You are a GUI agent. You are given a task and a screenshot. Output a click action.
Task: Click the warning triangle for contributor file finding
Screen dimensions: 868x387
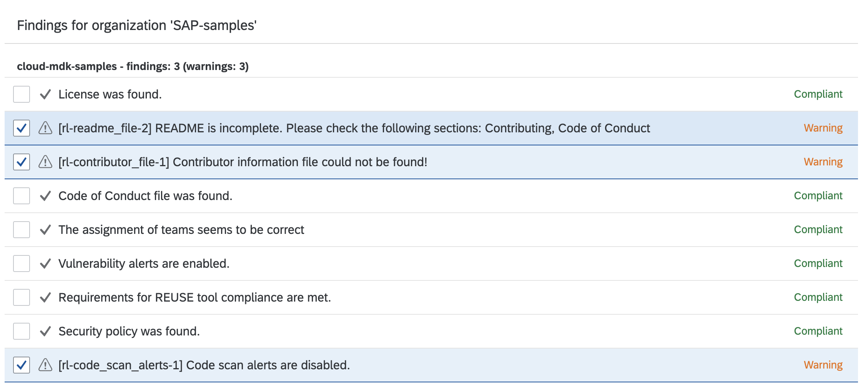(x=45, y=162)
